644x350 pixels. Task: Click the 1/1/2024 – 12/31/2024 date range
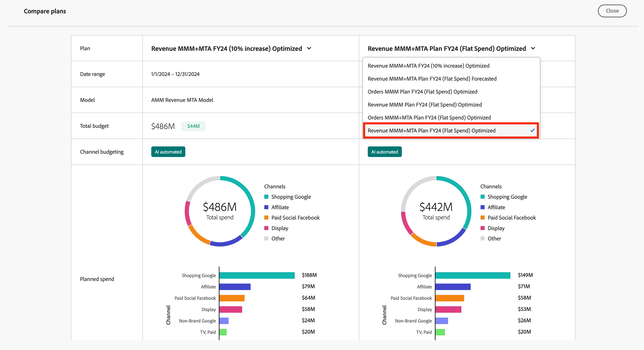click(x=175, y=74)
